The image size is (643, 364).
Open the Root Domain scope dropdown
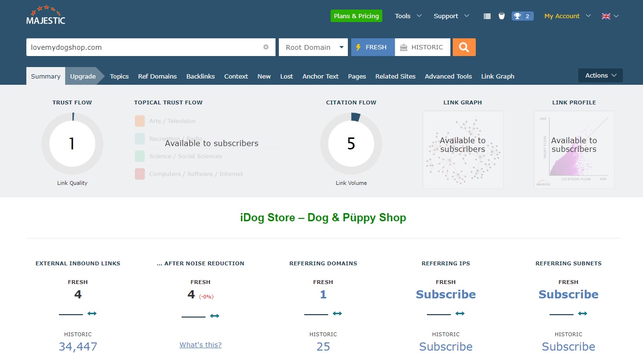tap(313, 47)
